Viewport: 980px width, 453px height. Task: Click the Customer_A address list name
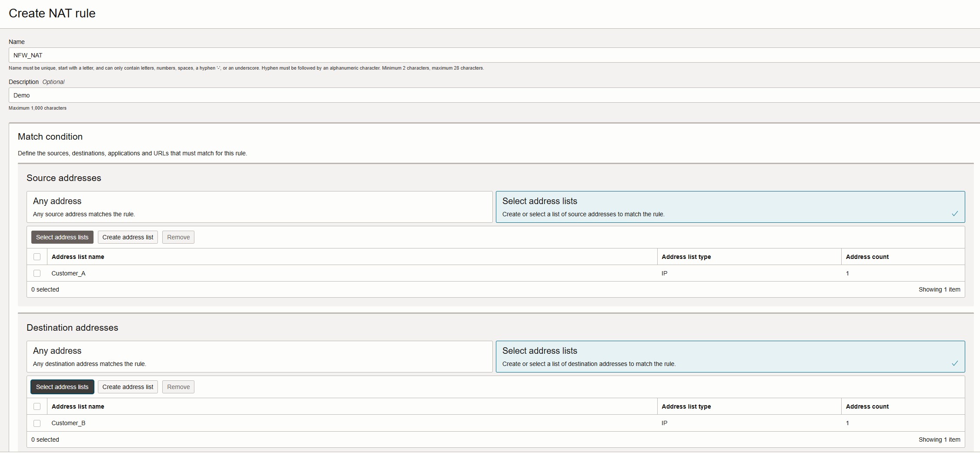pyautogui.click(x=68, y=273)
